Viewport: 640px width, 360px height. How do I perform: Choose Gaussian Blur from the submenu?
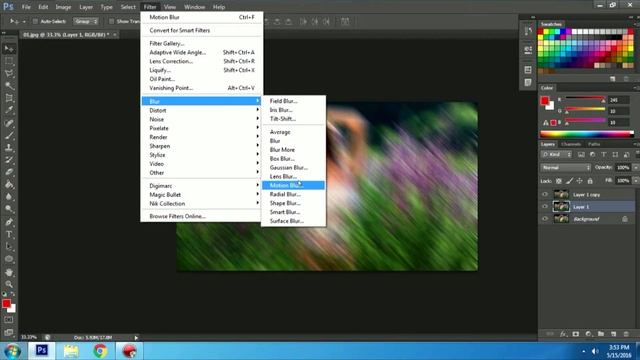click(x=293, y=168)
